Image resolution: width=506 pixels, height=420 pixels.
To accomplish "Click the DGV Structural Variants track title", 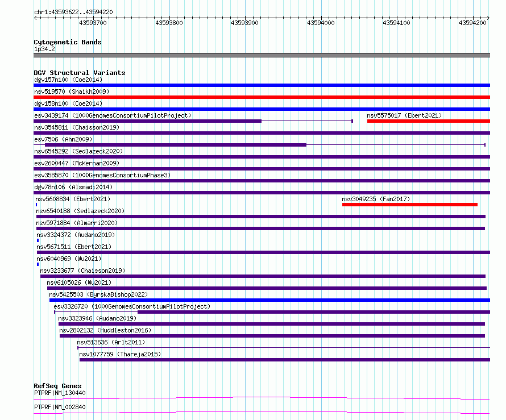I will pos(80,73).
